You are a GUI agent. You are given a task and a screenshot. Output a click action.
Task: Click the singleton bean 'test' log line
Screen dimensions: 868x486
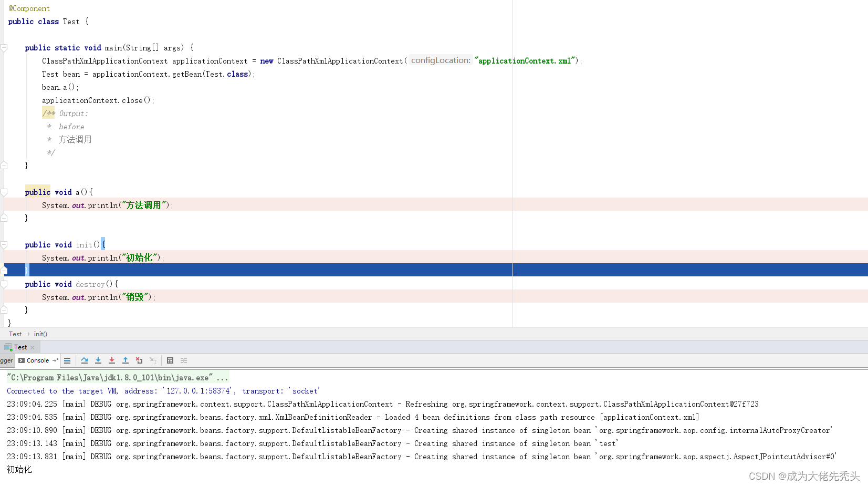coord(312,443)
